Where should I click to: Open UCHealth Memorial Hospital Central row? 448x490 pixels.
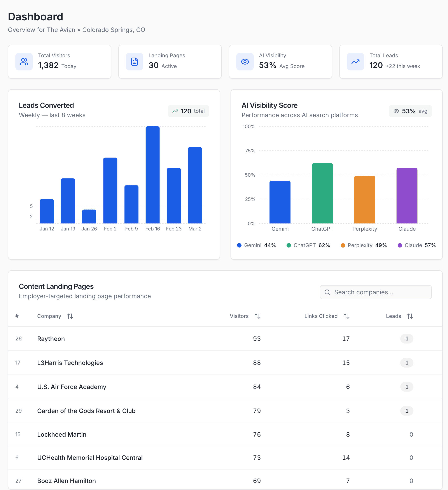225,458
